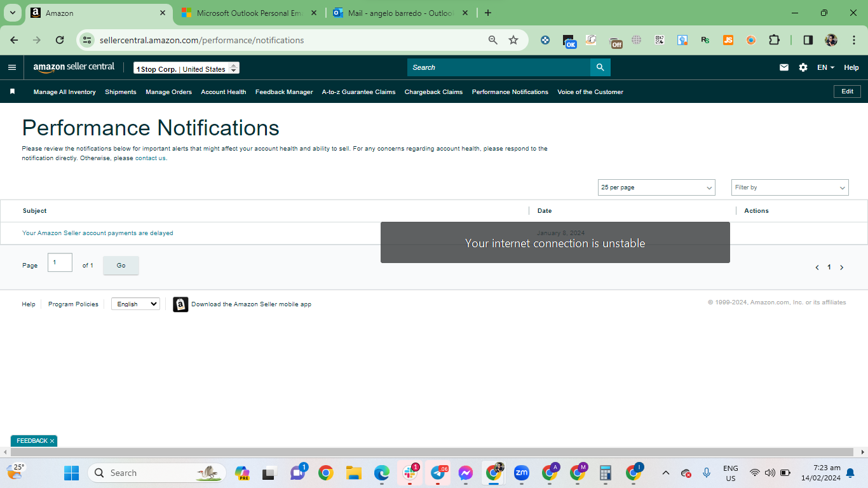Click the orange JS extension icon
The image size is (868, 488).
(728, 40)
